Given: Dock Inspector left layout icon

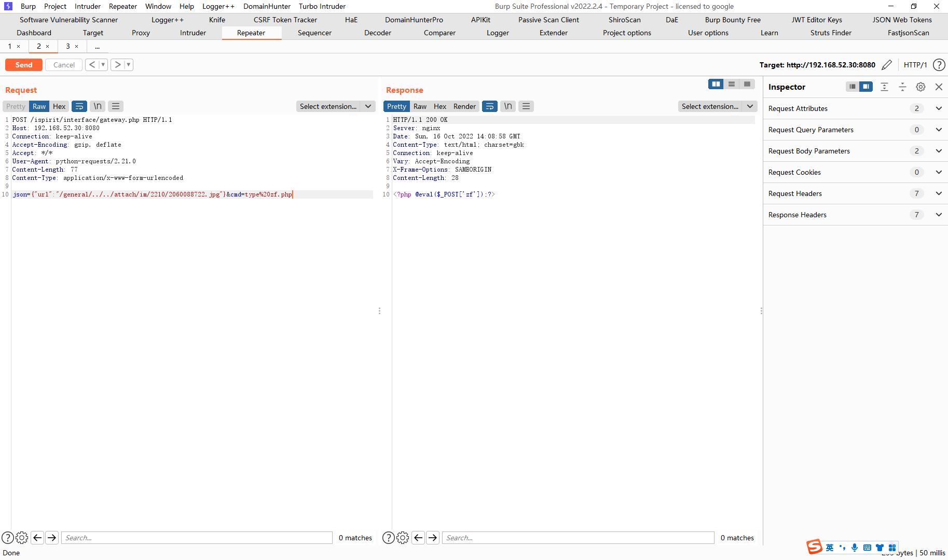Looking at the screenshot, I should [853, 87].
